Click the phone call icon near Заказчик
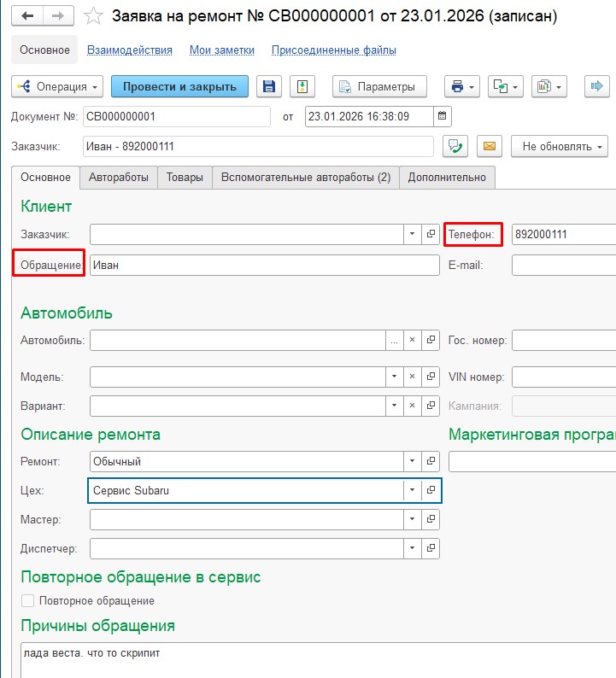 click(x=455, y=146)
